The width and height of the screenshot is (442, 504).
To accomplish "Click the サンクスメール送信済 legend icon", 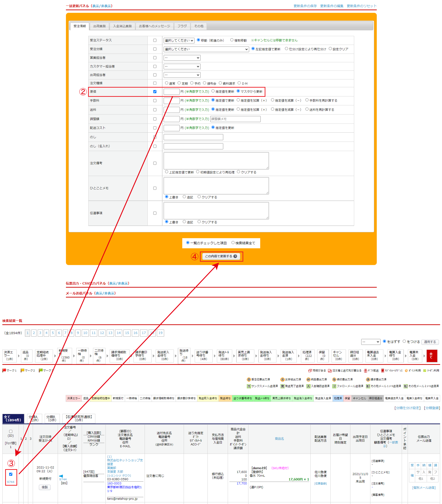I will click(x=249, y=386).
